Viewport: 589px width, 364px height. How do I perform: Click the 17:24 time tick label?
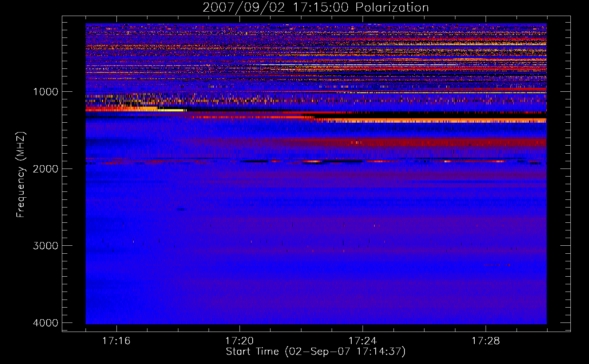point(363,341)
